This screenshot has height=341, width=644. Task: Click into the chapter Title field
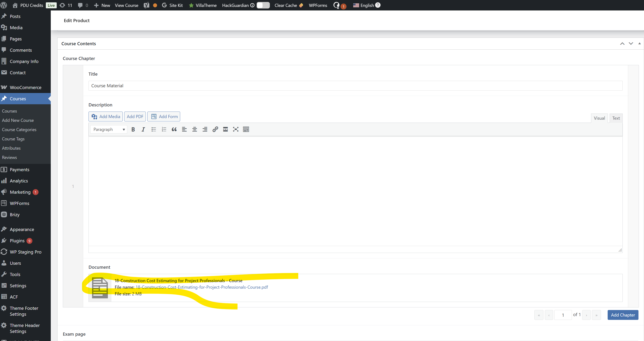(x=355, y=86)
